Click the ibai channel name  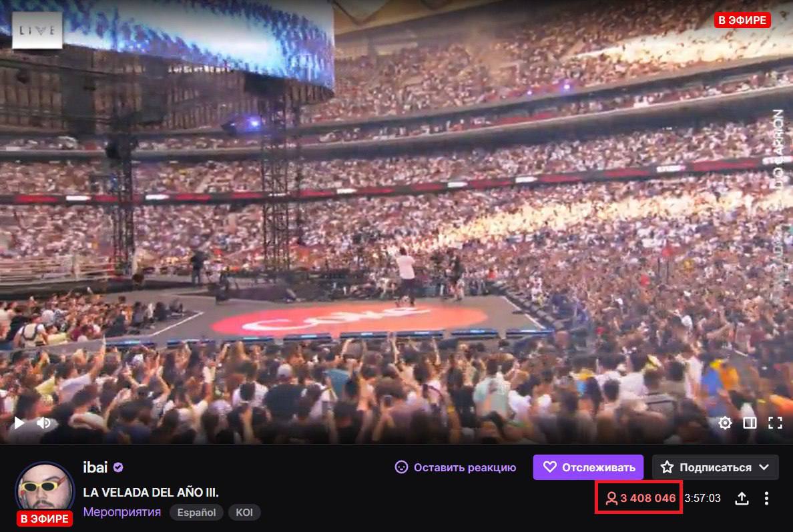coord(95,467)
